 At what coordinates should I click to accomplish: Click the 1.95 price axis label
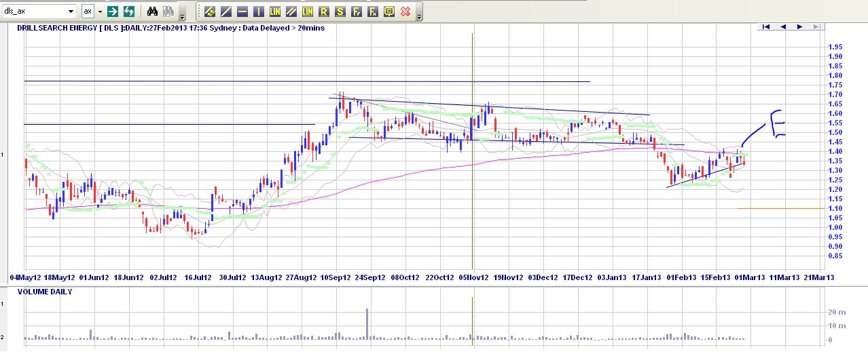pyautogui.click(x=835, y=47)
